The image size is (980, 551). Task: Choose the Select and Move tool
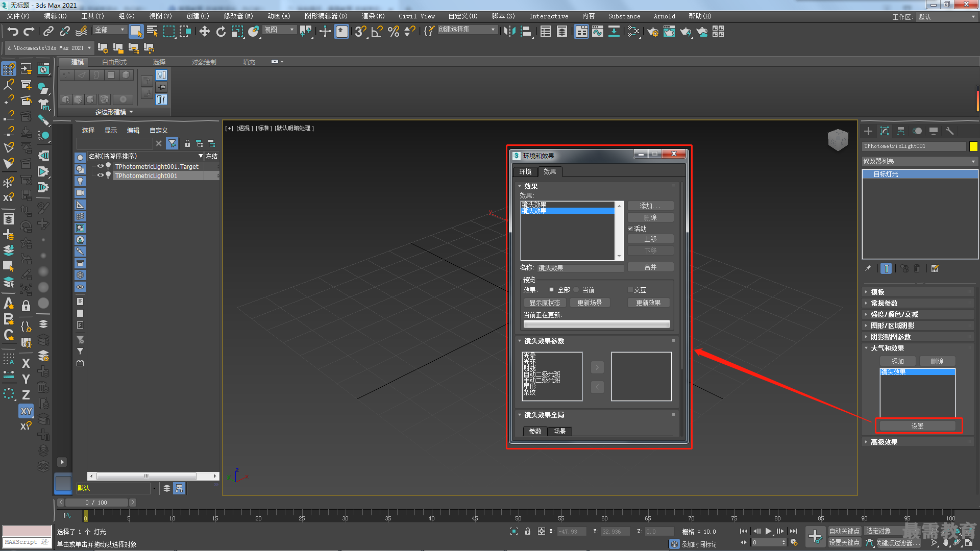click(205, 32)
